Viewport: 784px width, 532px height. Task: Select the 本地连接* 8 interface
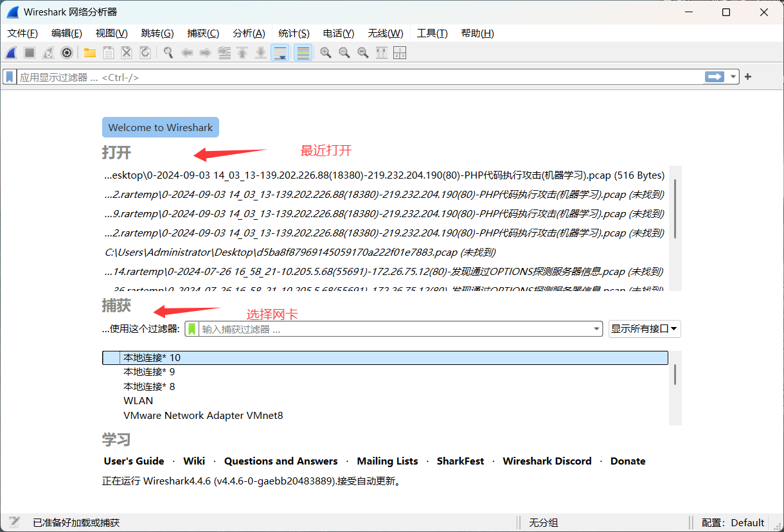[x=385, y=387]
